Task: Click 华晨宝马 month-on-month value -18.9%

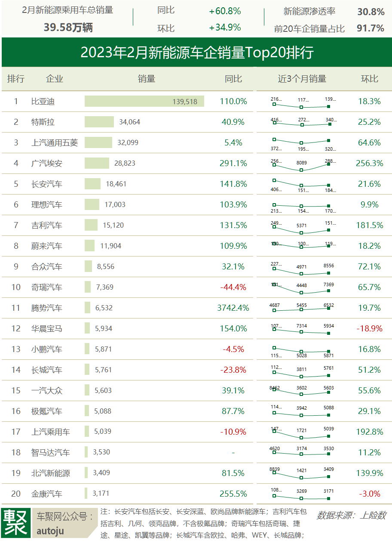Action: pos(369,329)
